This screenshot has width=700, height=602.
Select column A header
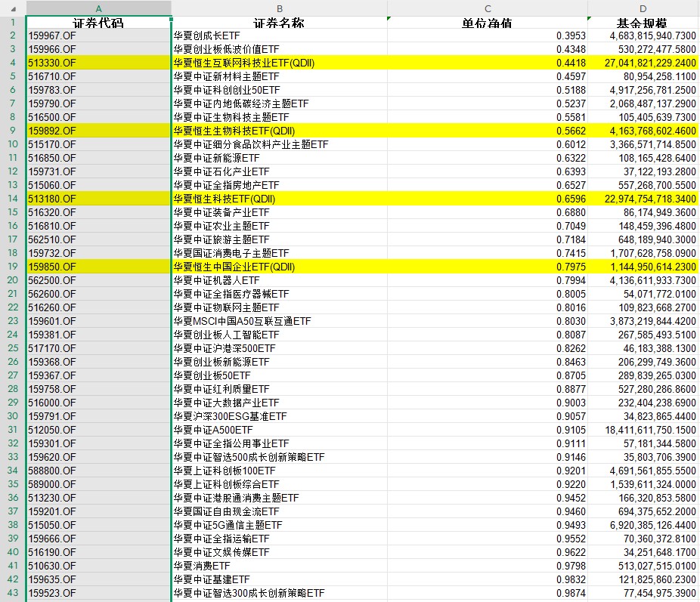pyautogui.click(x=99, y=8)
